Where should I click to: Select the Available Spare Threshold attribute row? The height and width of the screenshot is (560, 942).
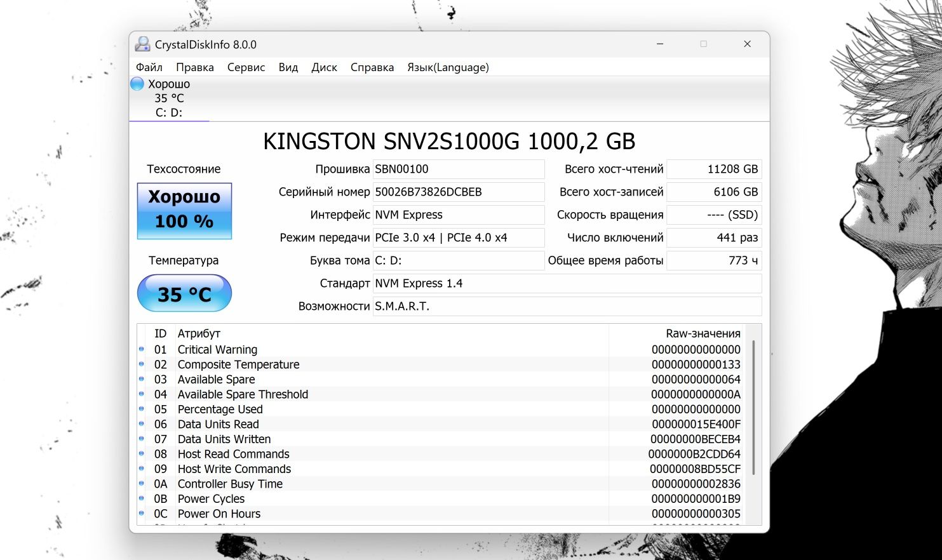coord(441,394)
